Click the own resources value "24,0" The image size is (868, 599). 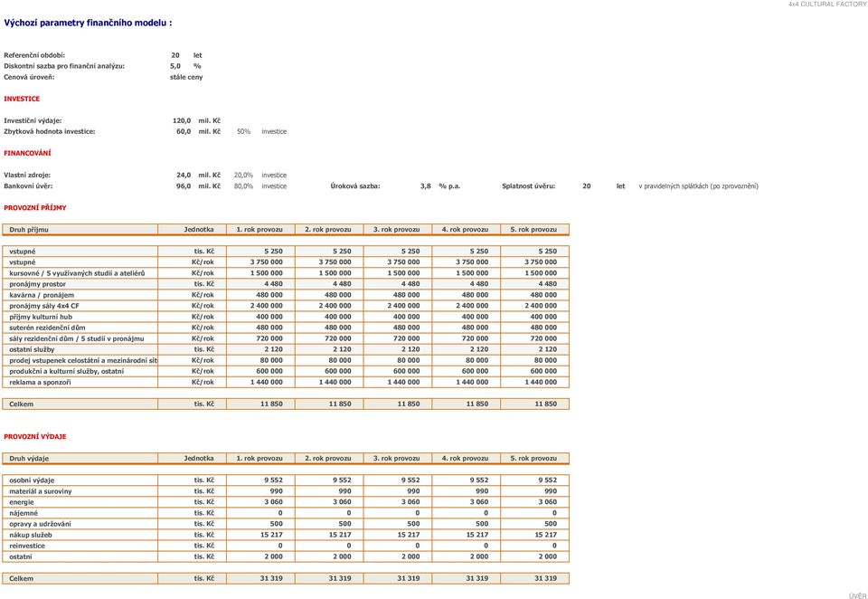click(x=184, y=176)
